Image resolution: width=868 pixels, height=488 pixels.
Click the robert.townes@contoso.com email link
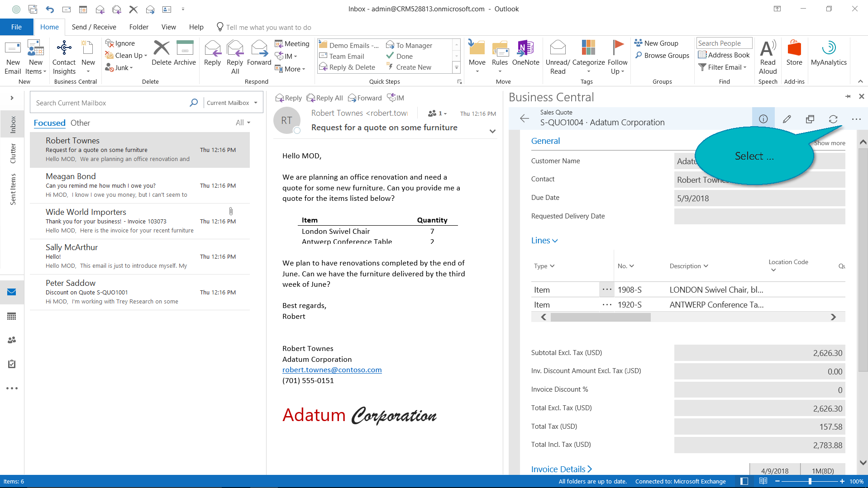point(332,370)
